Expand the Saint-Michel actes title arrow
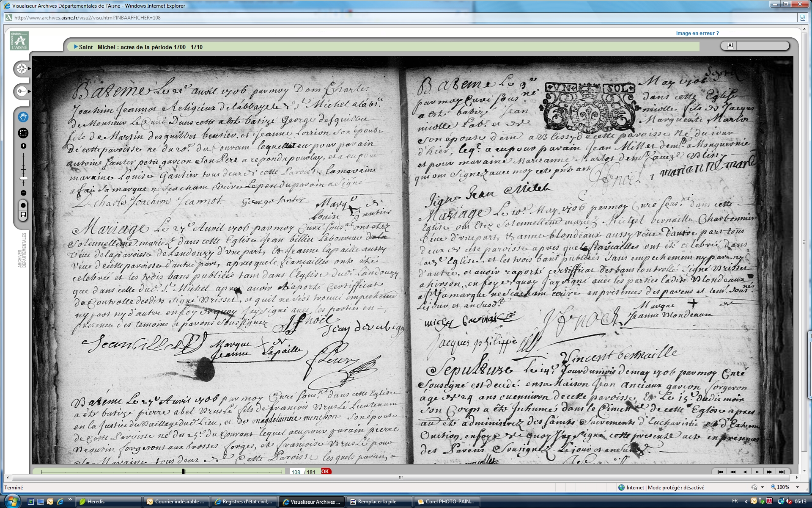Screen dimensions: 812x508 point(76,47)
